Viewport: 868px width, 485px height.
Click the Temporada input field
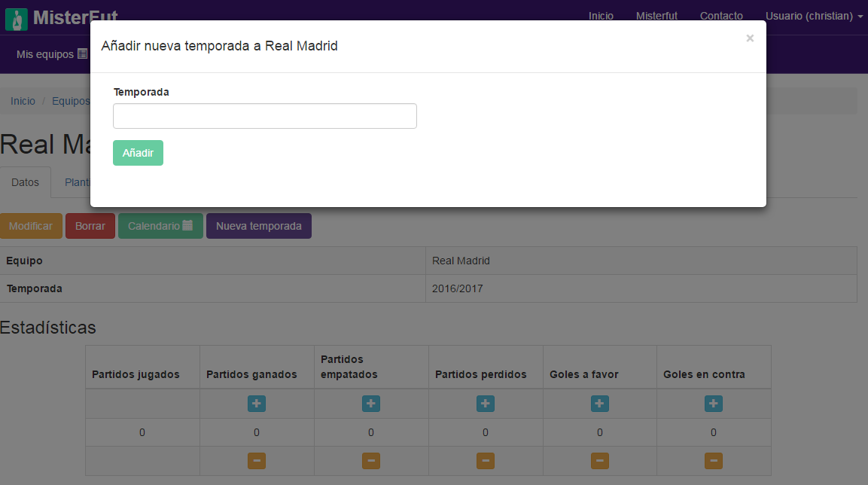click(x=264, y=116)
